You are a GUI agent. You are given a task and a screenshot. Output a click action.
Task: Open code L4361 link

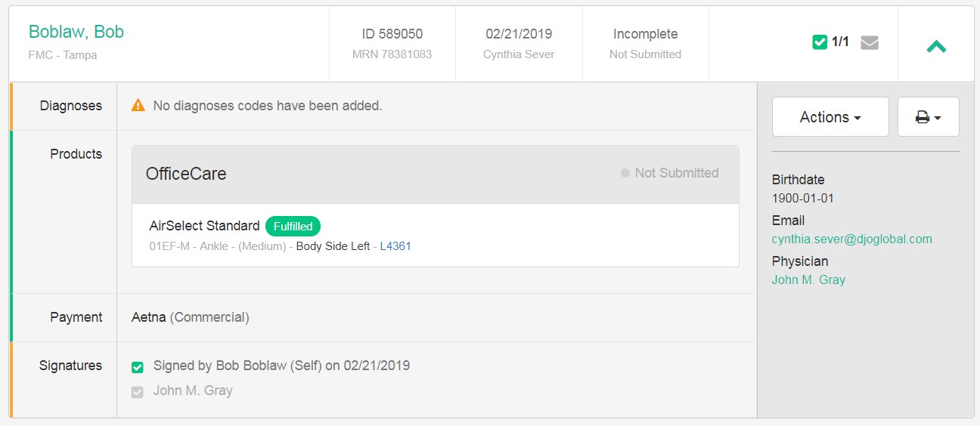click(395, 246)
